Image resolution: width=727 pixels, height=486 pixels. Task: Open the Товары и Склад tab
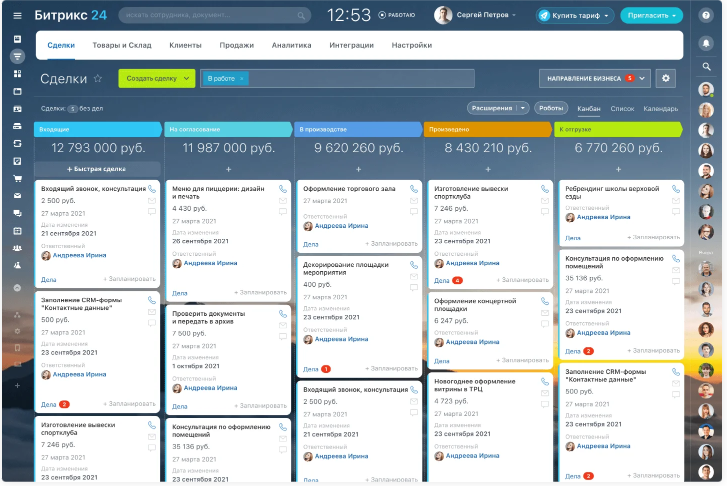122,45
